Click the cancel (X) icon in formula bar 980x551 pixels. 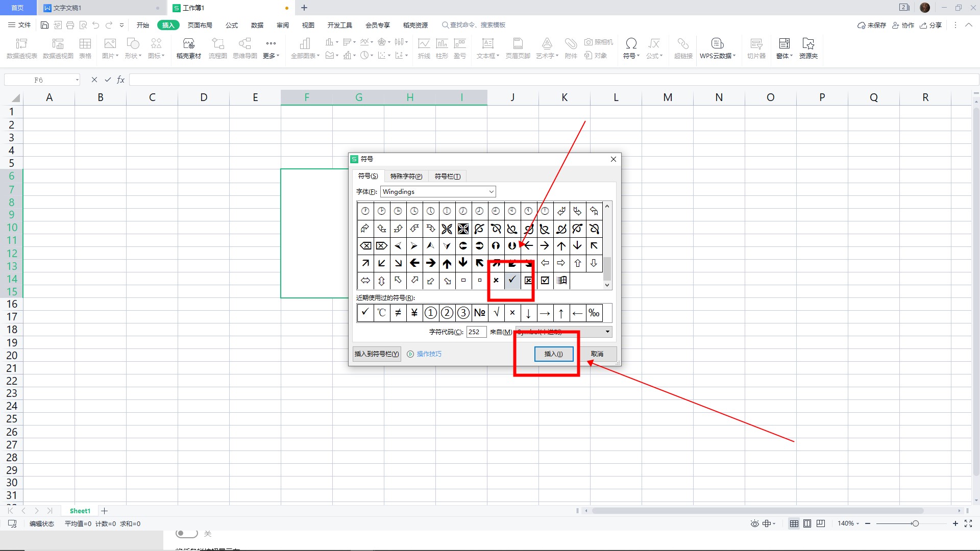point(94,80)
